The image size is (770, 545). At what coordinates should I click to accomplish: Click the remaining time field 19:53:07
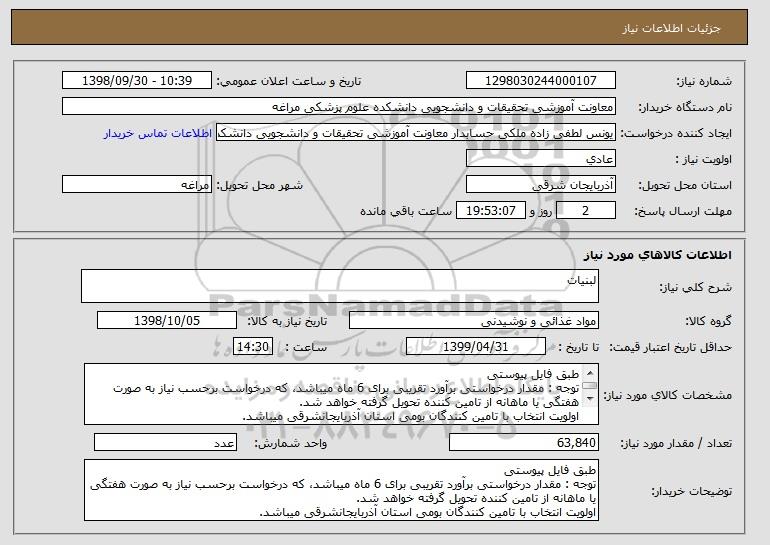pyautogui.click(x=491, y=211)
